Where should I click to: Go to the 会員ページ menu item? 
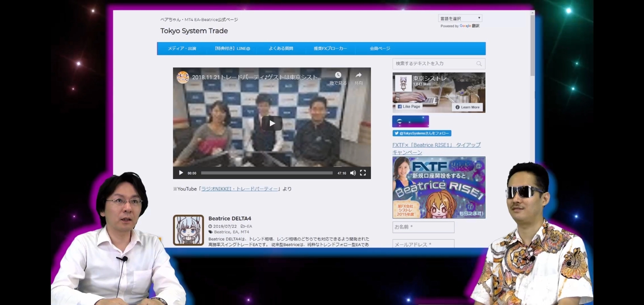[x=380, y=49]
